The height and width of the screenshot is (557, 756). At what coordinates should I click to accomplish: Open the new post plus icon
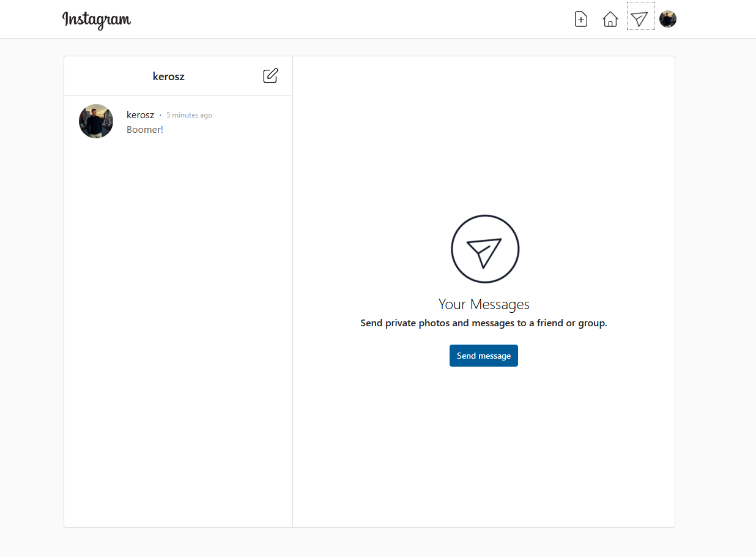tap(581, 20)
